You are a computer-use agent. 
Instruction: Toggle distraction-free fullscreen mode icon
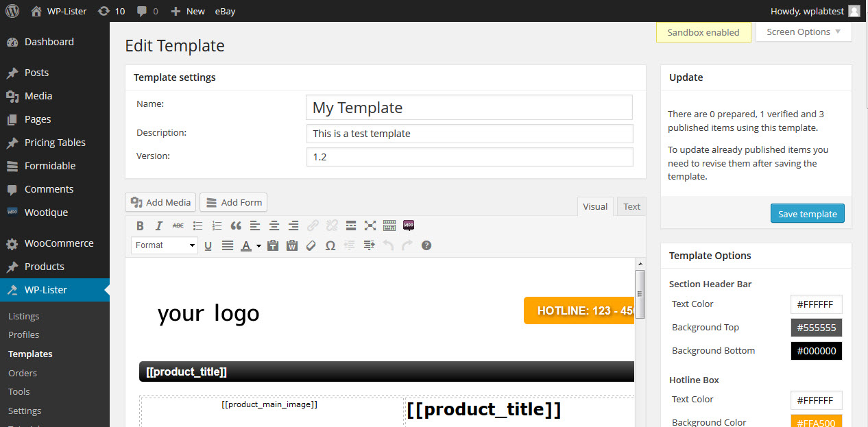370,225
